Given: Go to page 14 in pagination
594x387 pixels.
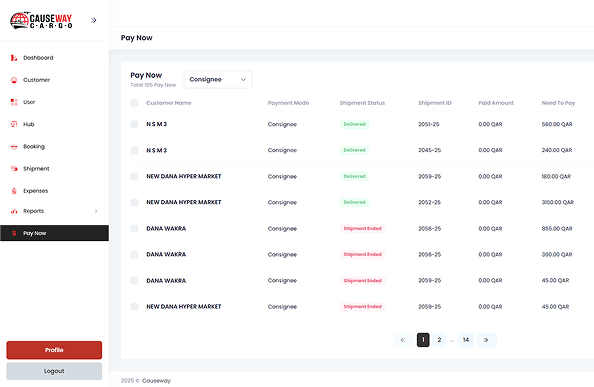Looking at the screenshot, I should 466,340.
